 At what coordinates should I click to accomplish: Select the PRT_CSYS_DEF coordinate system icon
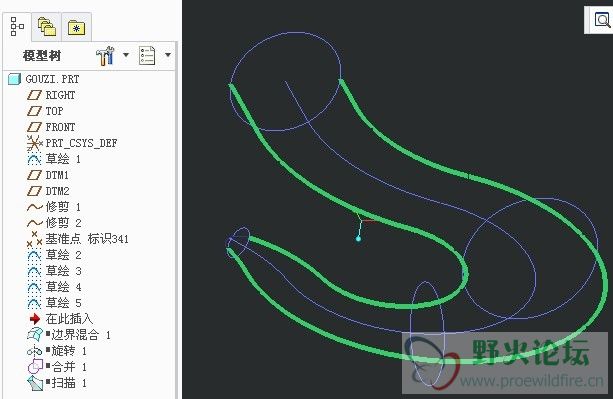[34, 143]
